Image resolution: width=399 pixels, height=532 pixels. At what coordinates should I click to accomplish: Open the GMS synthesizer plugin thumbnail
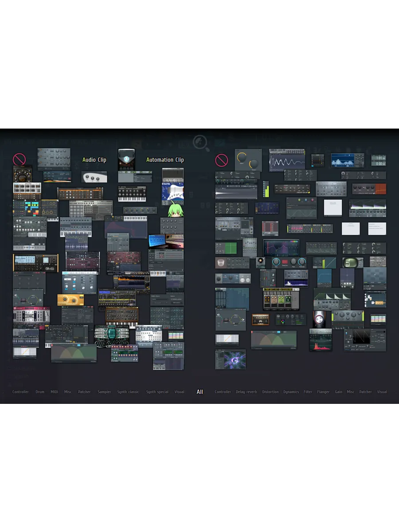tap(35, 262)
